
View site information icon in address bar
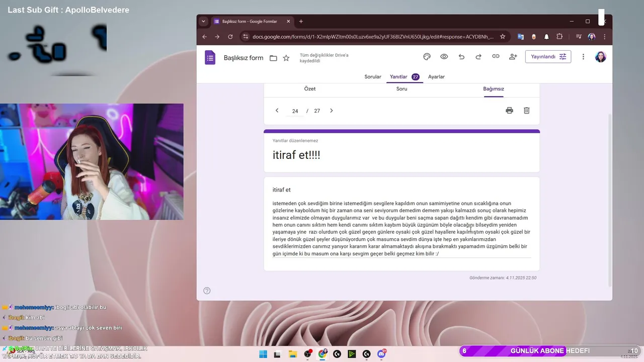click(246, 37)
